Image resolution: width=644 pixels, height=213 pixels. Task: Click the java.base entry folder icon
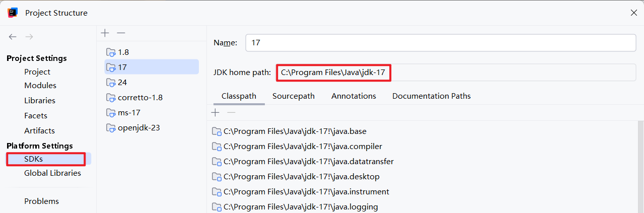(x=217, y=131)
